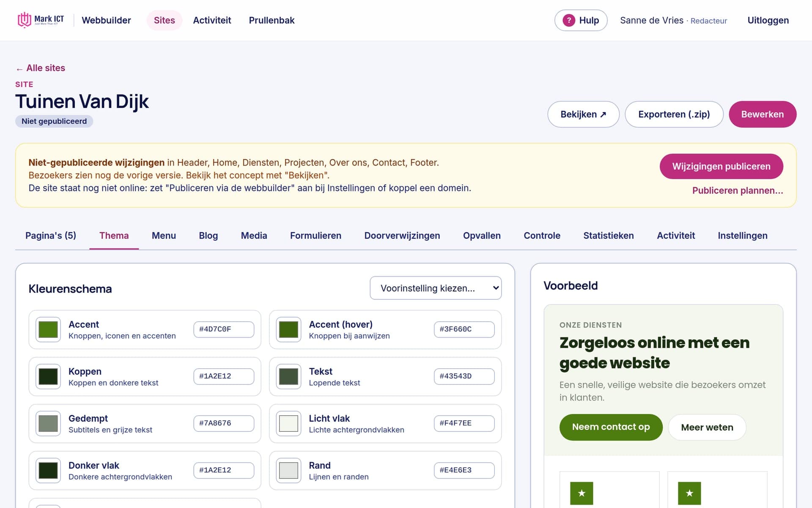
Task: Go to Activiteit in the top navigation
Action: tap(212, 20)
